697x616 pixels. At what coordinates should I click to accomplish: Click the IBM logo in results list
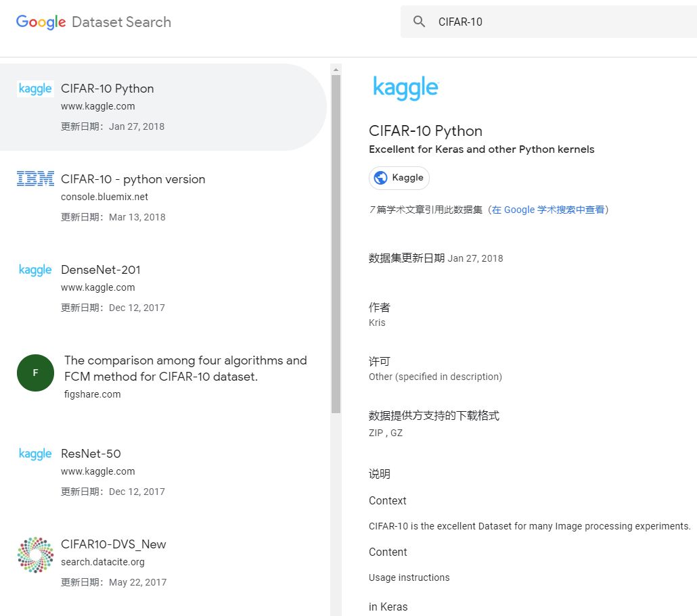(35, 179)
